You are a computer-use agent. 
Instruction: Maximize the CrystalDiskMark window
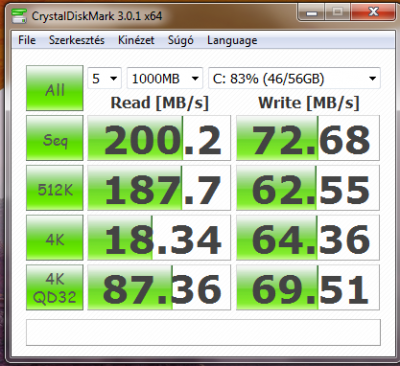[x=338, y=13]
